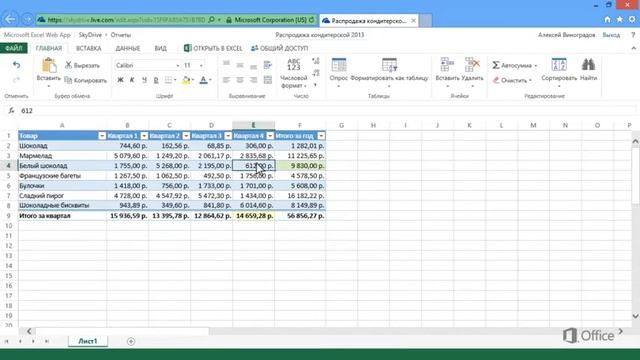This screenshot has height=360, width=640.
Task: Click the Find (Найти) binoculars
Action: coord(588,65)
